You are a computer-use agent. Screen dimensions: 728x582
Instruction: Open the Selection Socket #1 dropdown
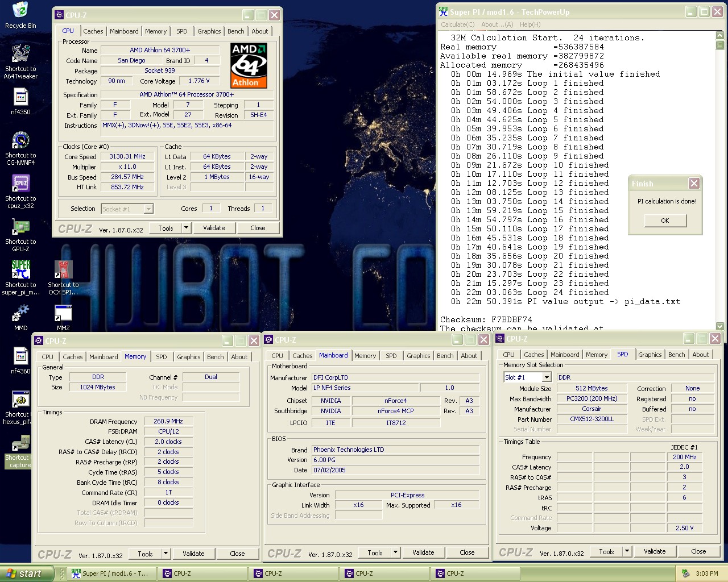127,209
